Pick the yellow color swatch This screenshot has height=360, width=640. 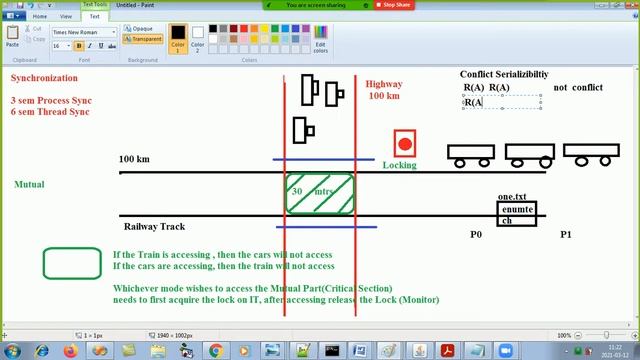click(x=264, y=29)
